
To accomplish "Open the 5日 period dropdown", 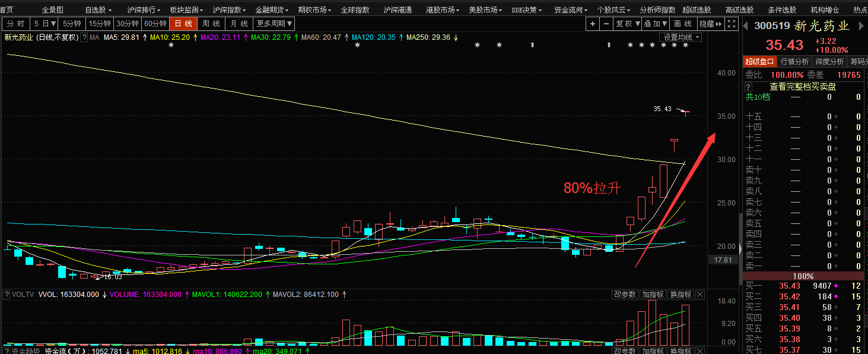I will (x=45, y=24).
